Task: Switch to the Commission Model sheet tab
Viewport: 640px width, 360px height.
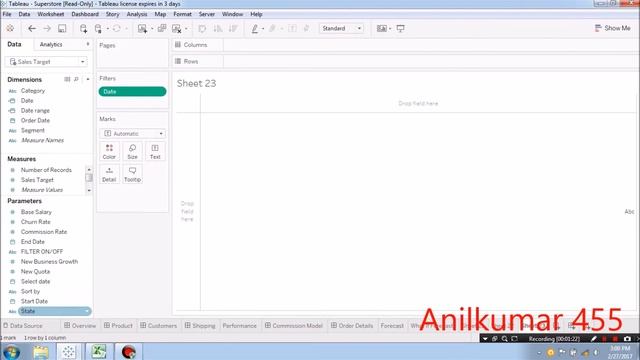Action: tap(293, 325)
